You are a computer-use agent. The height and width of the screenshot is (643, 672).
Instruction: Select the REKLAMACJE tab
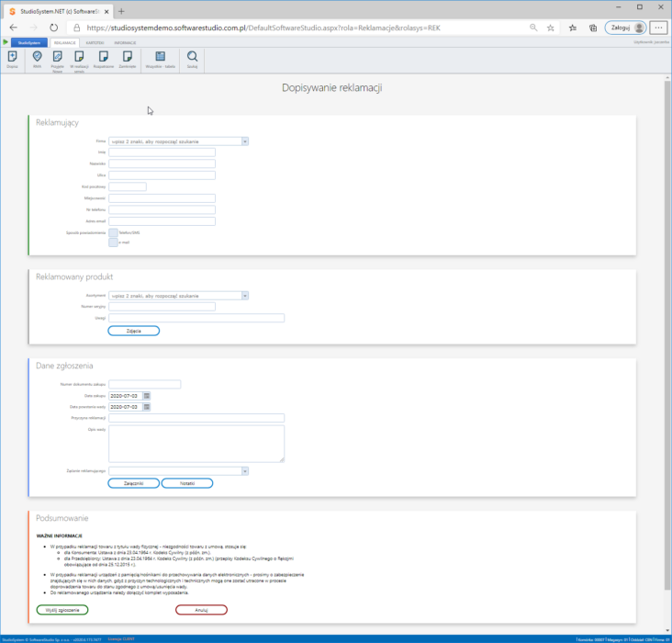coord(64,43)
